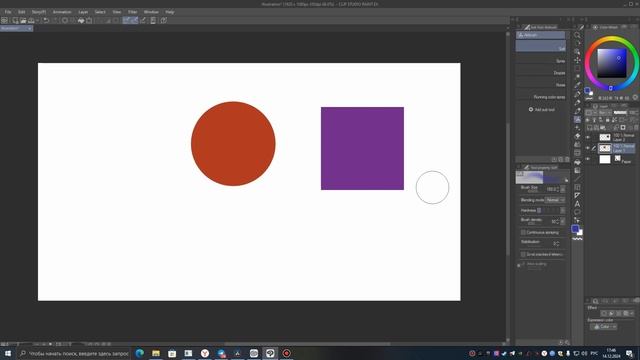Image resolution: width=640 pixels, height=360 pixels.
Task: Click the Open file icon in command bar
Action: click(23, 20)
